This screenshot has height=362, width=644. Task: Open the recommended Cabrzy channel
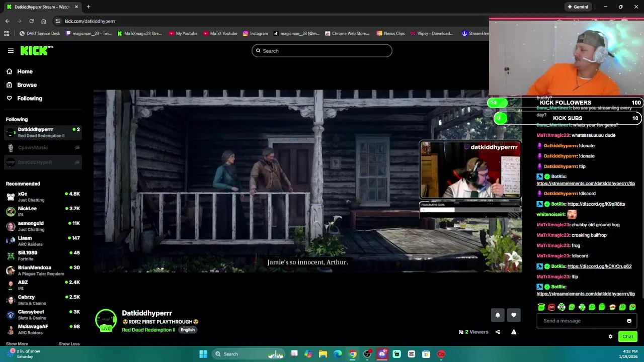(x=43, y=300)
